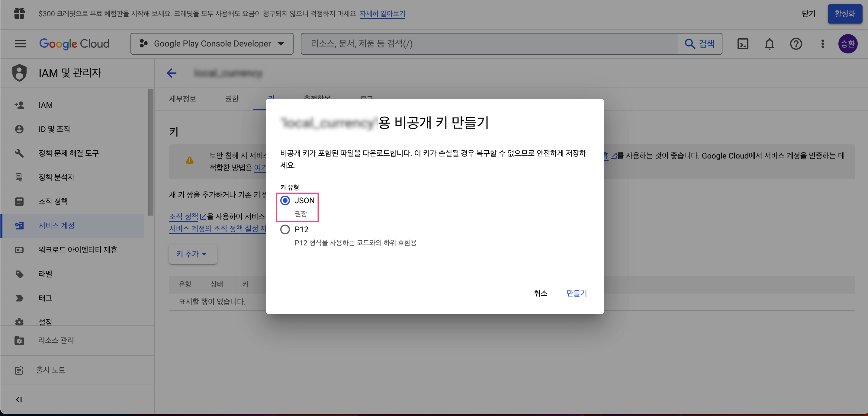This screenshot has width=868, height=416.
Task: Switch to the 권한 tab
Action: click(232, 99)
